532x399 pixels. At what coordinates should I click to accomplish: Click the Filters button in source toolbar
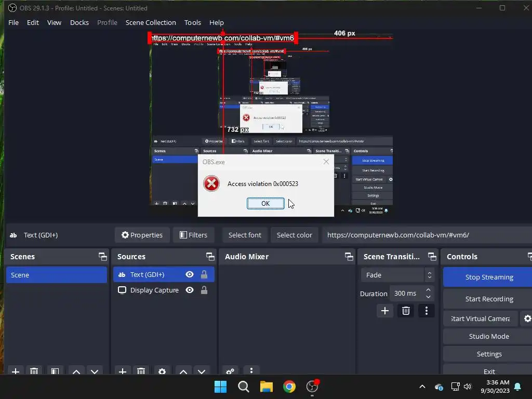tap(193, 235)
